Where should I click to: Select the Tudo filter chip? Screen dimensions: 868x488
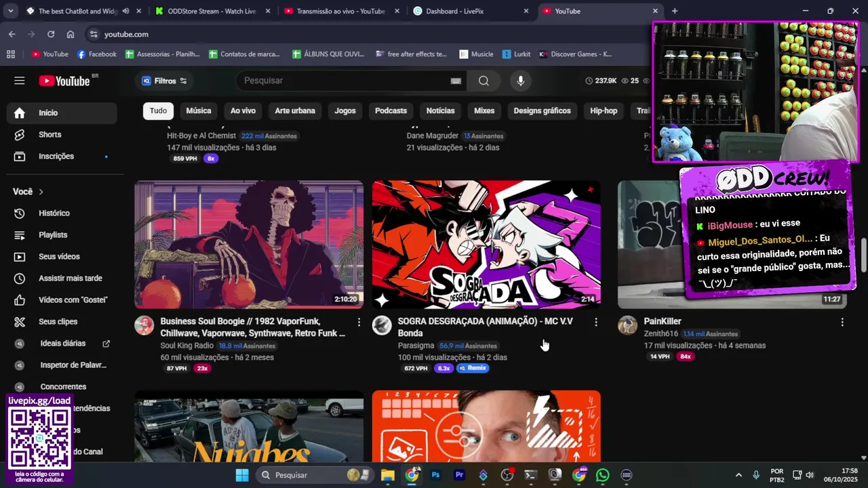[158, 110]
